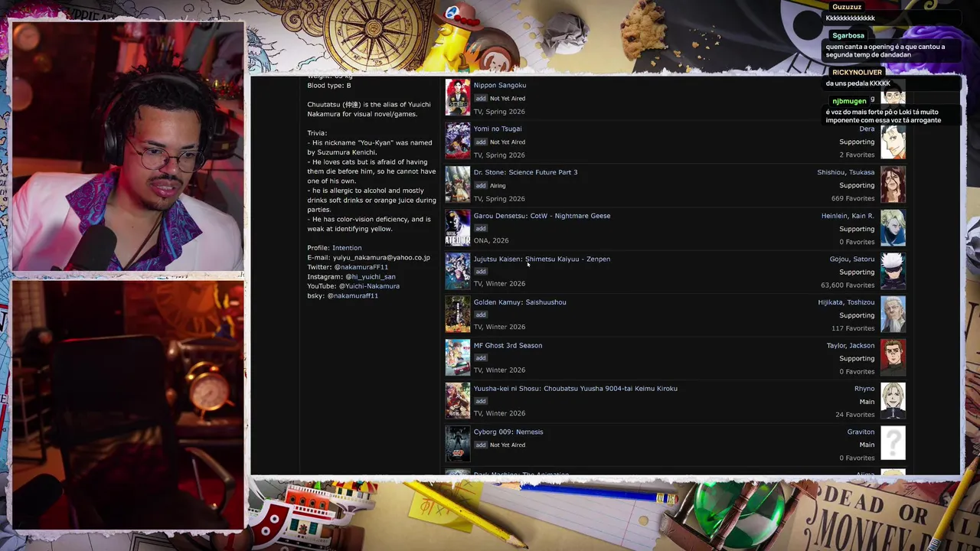Click 'ONA, 2026' under Garou Densetsu
The width and height of the screenshot is (980, 551).
click(x=491, y=240)
